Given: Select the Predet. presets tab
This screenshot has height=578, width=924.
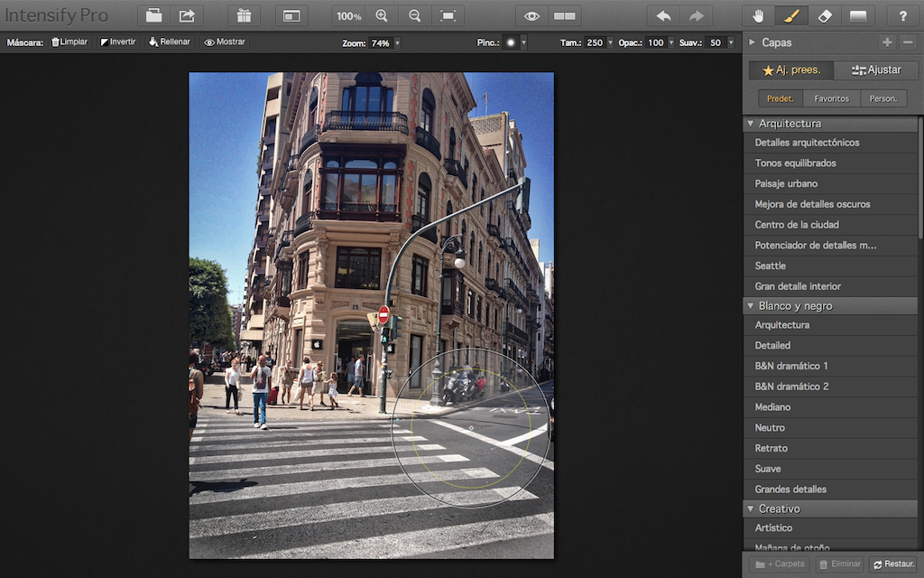Looking at the screenshot, I should coord(781,98).
